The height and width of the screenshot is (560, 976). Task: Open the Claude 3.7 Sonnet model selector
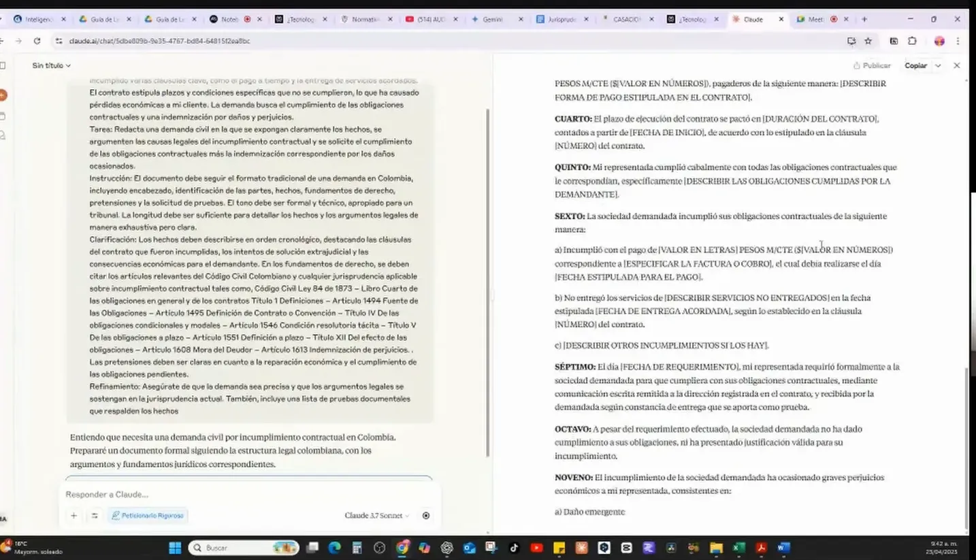(x=376, y=515)
